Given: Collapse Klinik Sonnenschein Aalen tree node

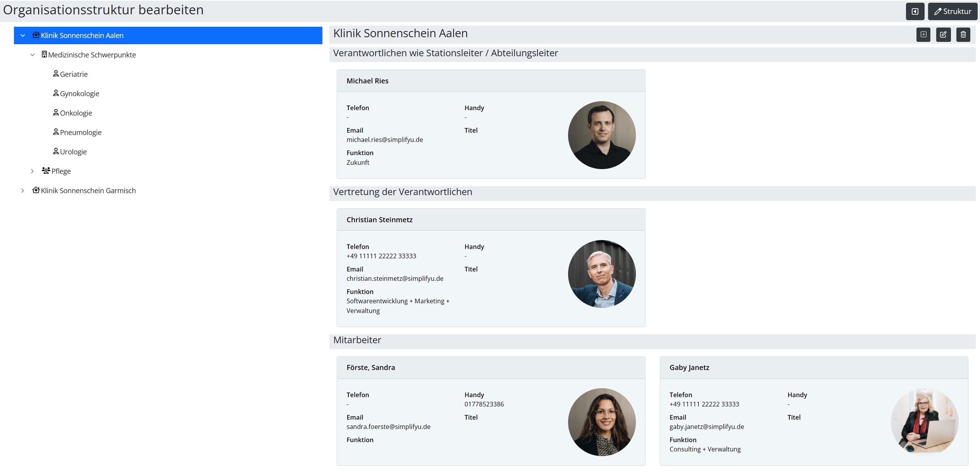Looking at the screenshot, I should [22, 35].
